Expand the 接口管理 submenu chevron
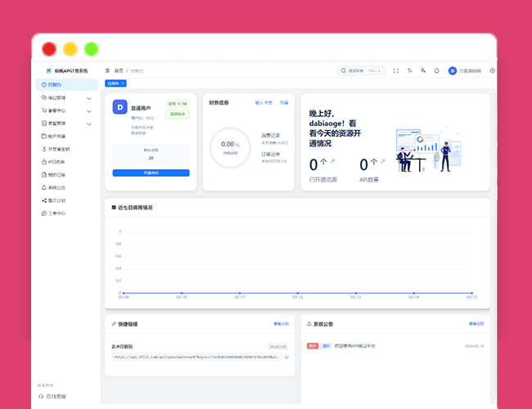 pos(89,98)
